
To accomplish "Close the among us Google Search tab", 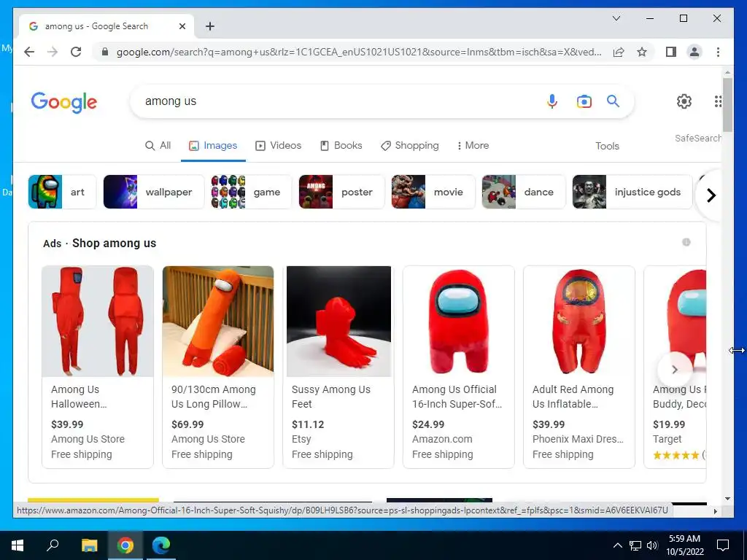I will 182,26.
